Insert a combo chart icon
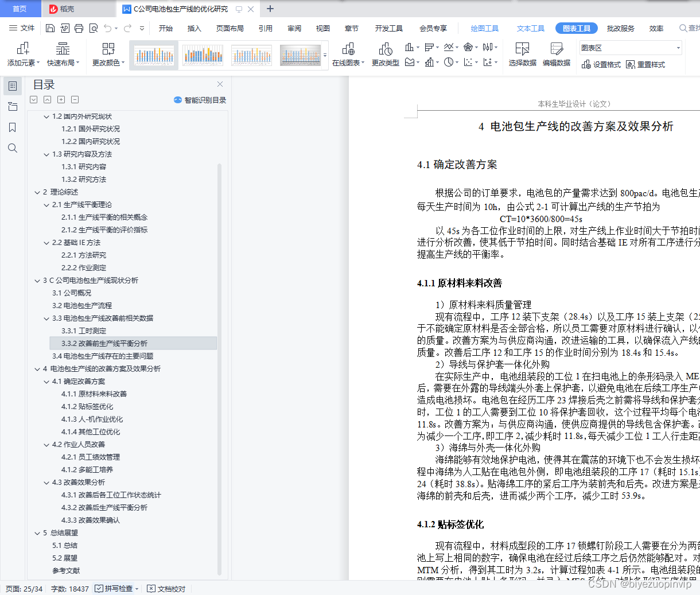 click(429, 62)
